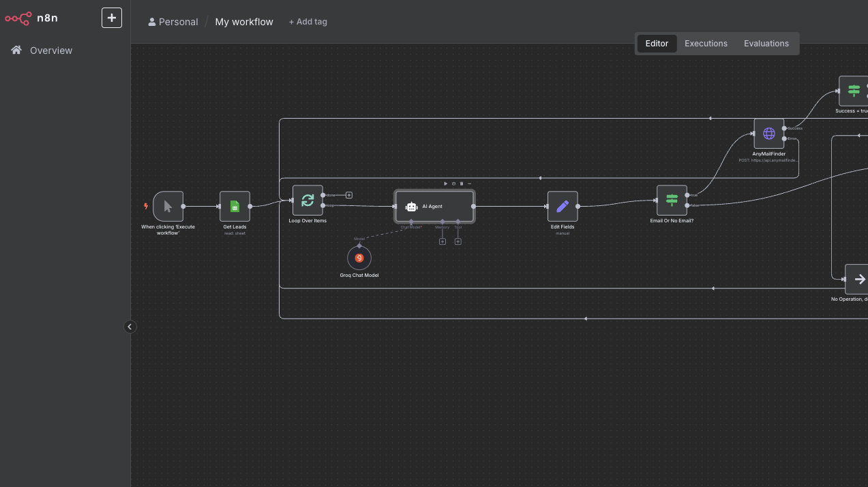868x487 pixels.
Task: Open more options menu on AI Agent node
Action: (468, 183)
